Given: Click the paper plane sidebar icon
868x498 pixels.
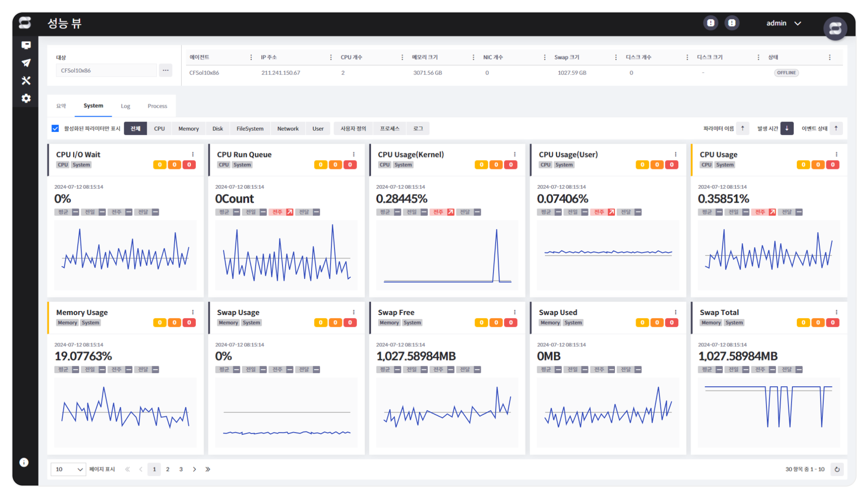Looking at the screenshot, I should [x=26, y=63].
